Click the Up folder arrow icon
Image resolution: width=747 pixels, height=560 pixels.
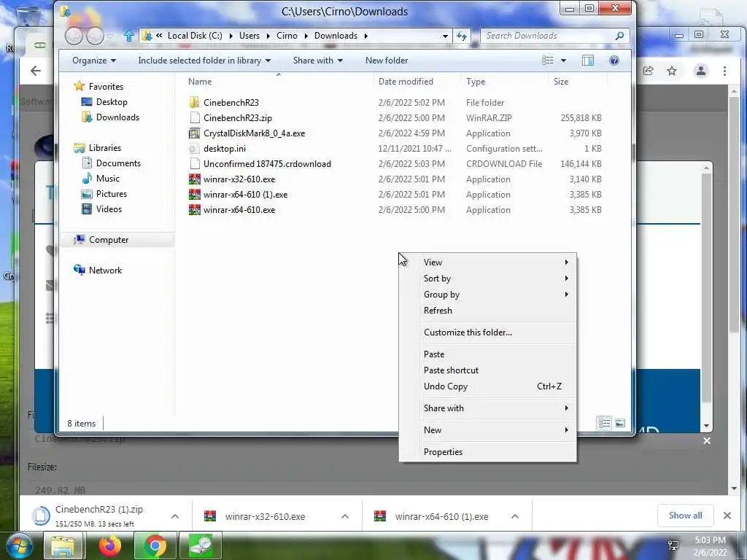coord(128,36)
